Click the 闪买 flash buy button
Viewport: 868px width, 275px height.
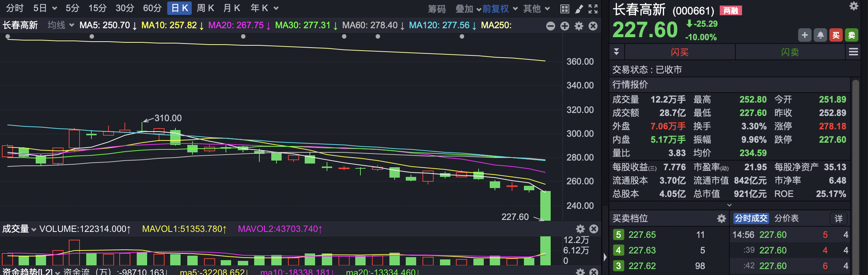pos(680,52)
